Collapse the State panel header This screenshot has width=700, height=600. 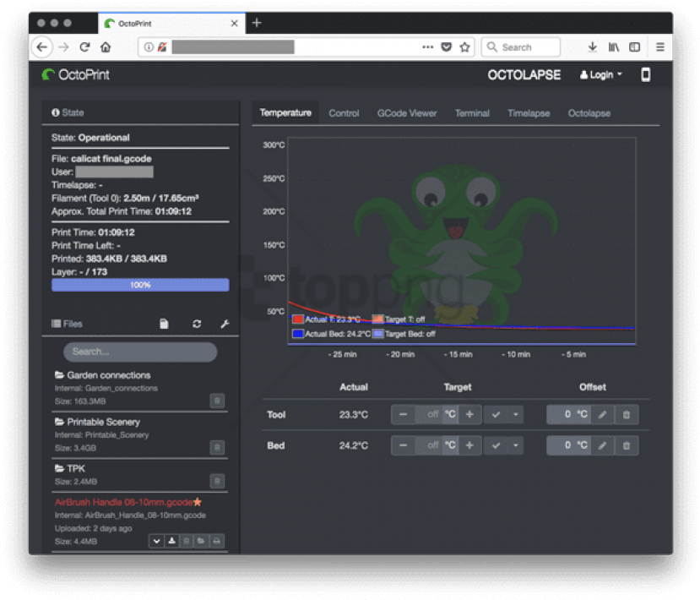tap(68, 112)
